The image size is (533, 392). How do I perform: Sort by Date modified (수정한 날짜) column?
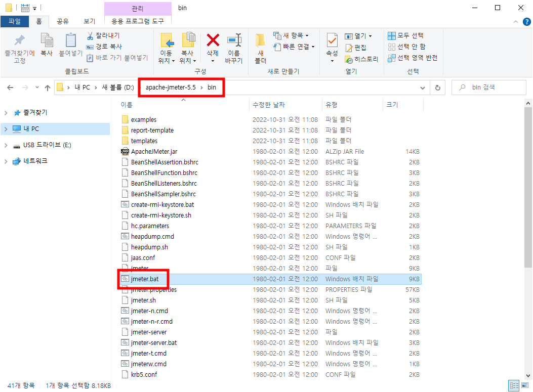[x=269, y=105]
